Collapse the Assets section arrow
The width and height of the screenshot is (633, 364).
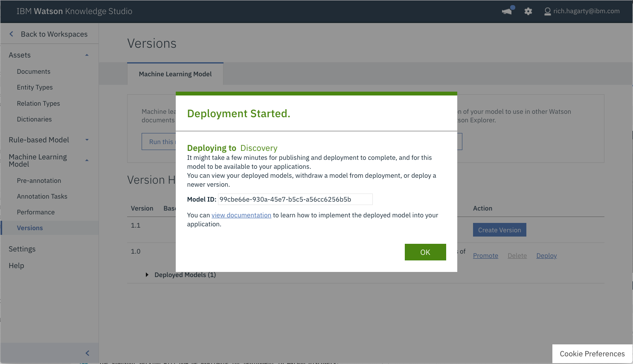pyautogui.click(x=87, y=55)
